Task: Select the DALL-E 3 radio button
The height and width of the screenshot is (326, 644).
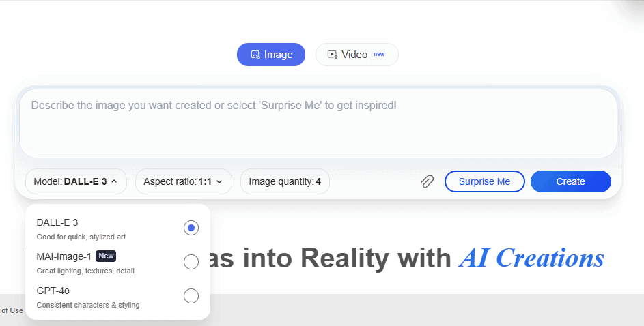Action: pos(191,228)
